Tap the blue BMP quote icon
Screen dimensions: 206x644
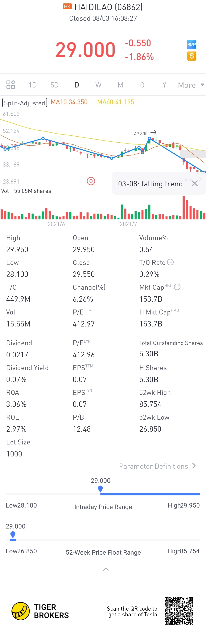tap(192, 45)
